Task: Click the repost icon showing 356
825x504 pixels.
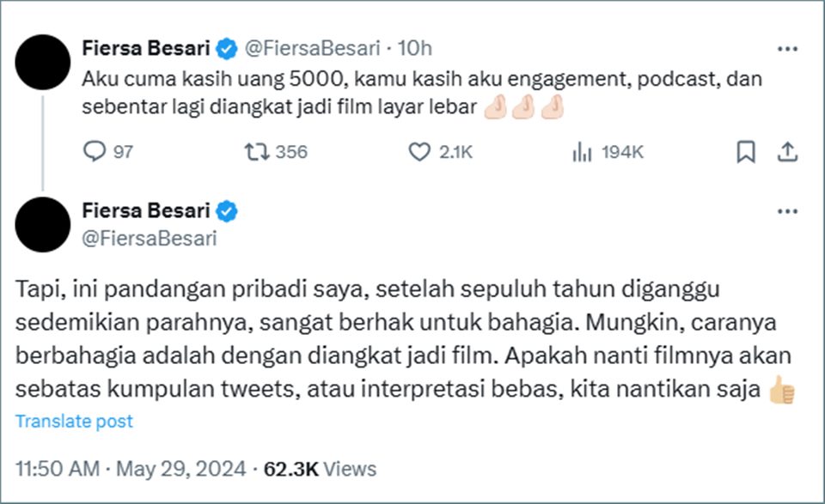Action: click(254, 152)
